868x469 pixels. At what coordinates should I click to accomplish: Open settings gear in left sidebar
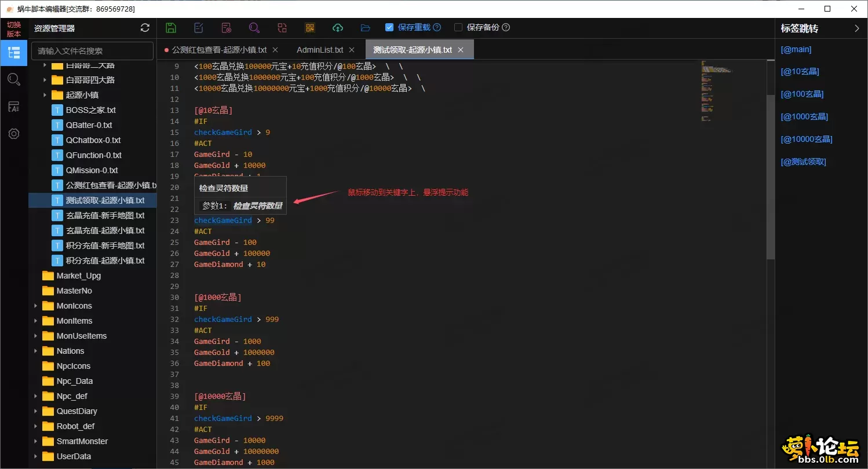click(x=14, y=134)
